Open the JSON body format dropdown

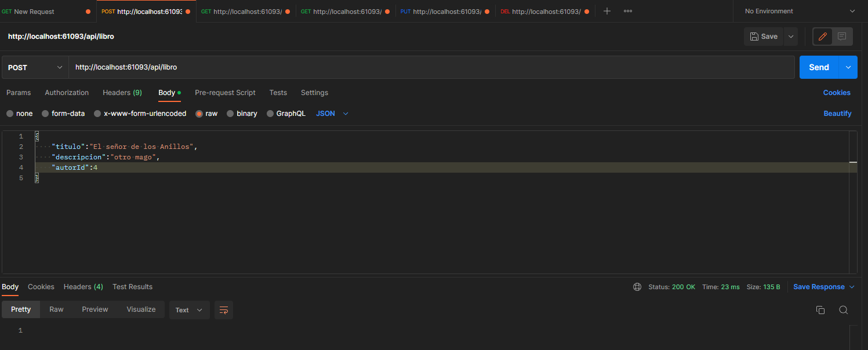[332, 114]
